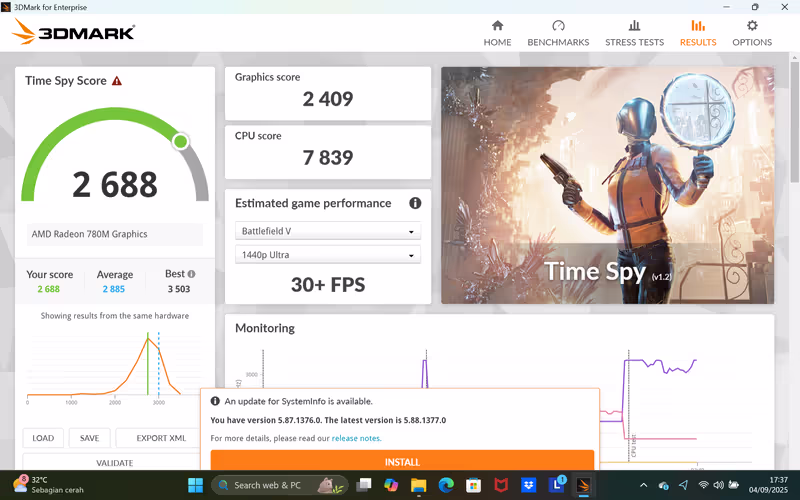This screenshot has height=500, width=800.
Task: Open the STRESS TESTS tab
Action: [634, 33]
